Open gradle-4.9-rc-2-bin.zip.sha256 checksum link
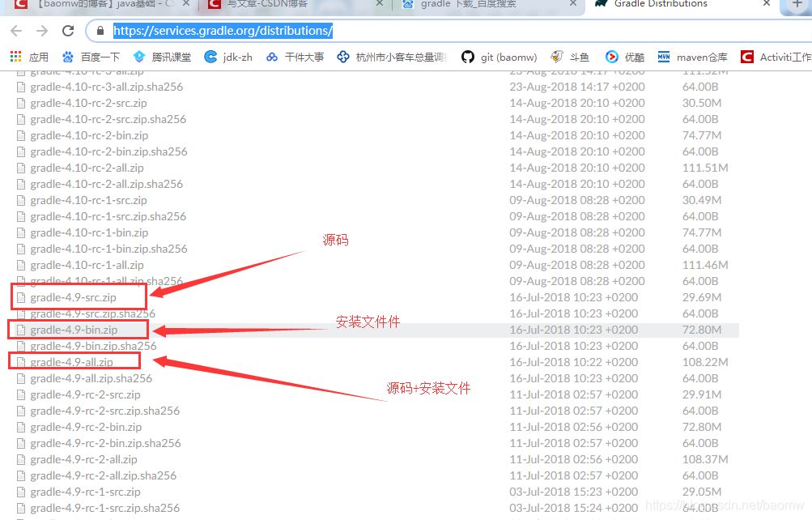Screen dimensions: 812x520 (x=105, y=443)
